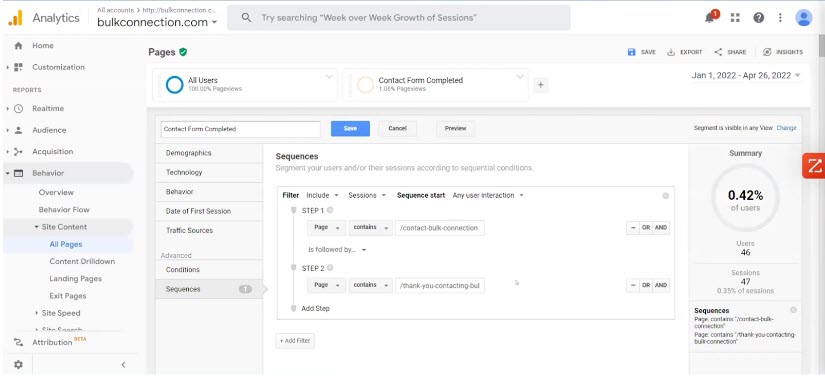Select the Sequences tab
The width and height of the screenshot is (825, 376).
pos(209,289)
